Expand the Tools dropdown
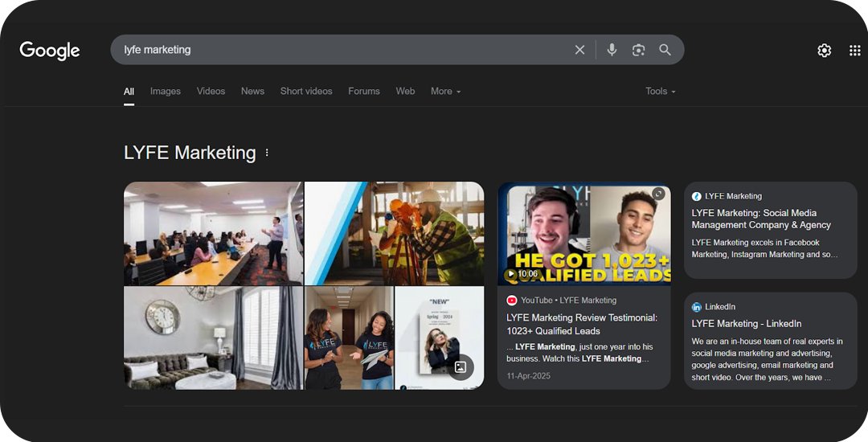Viewport: 868px width, 442px height. point(661,92)
